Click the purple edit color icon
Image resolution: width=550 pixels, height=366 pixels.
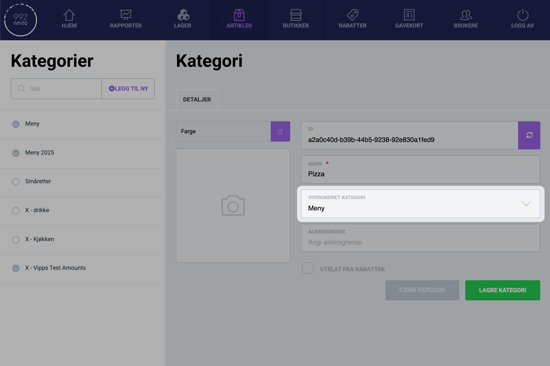click(280, 132)
